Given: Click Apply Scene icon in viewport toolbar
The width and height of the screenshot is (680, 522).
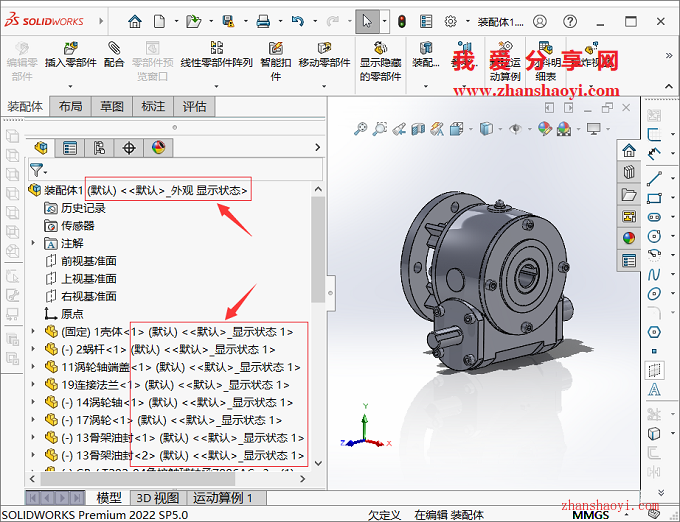Looking at the screenshot, I should coord(564,129).
